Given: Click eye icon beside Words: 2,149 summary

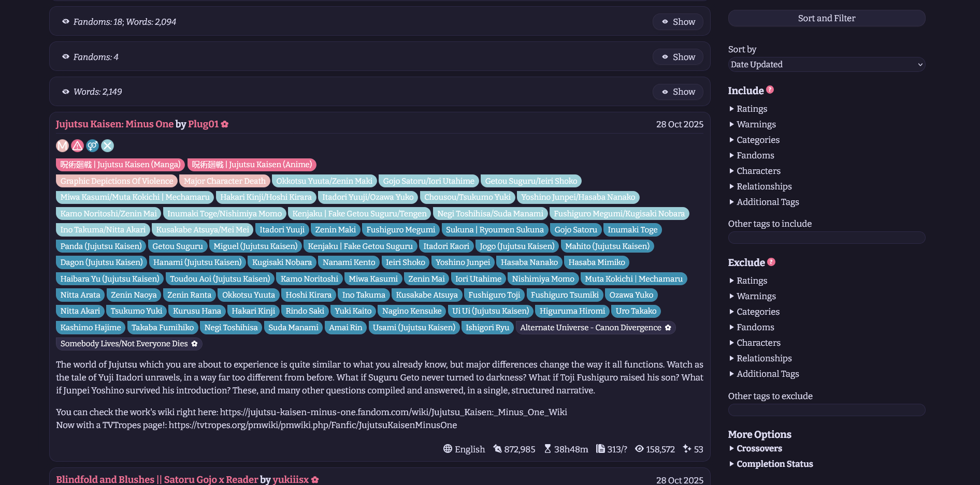Looking at the screenshot, I should point(66,92).
